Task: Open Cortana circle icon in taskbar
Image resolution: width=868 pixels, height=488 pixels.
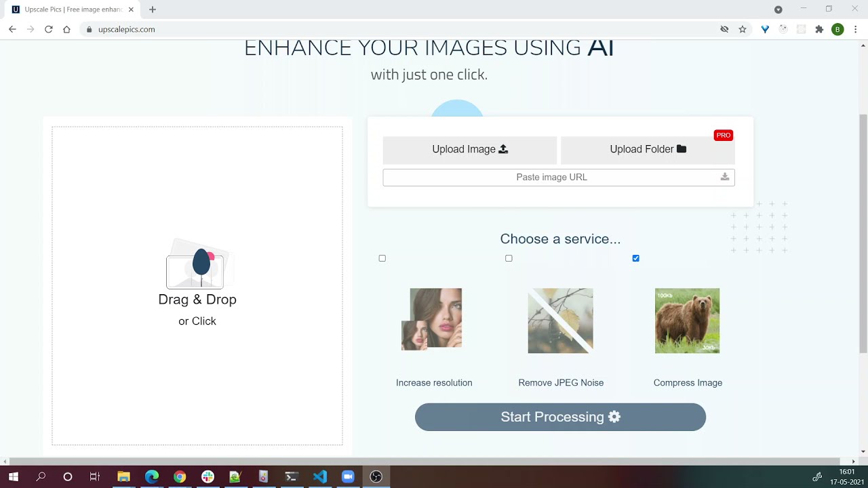Action: [68, 476]
